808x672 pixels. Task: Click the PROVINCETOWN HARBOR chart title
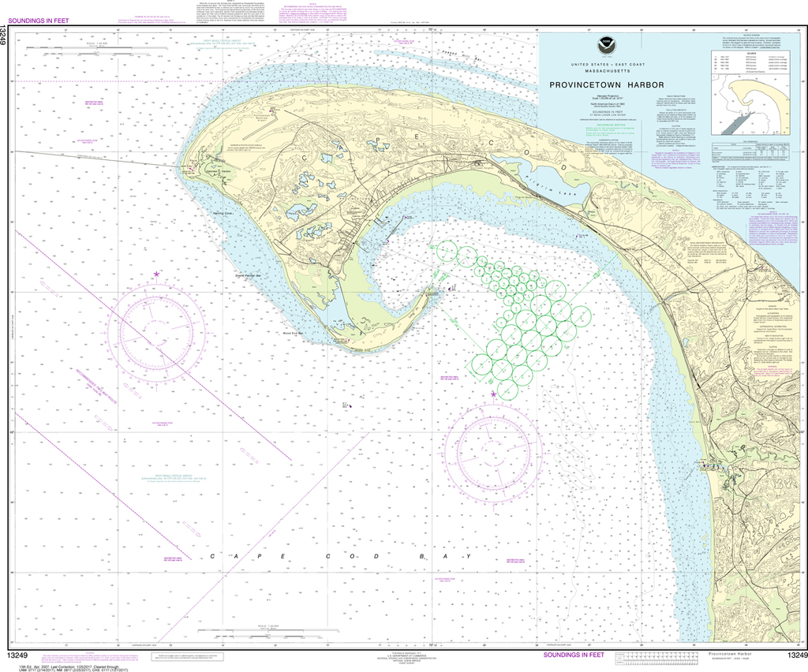click(607, 84)
